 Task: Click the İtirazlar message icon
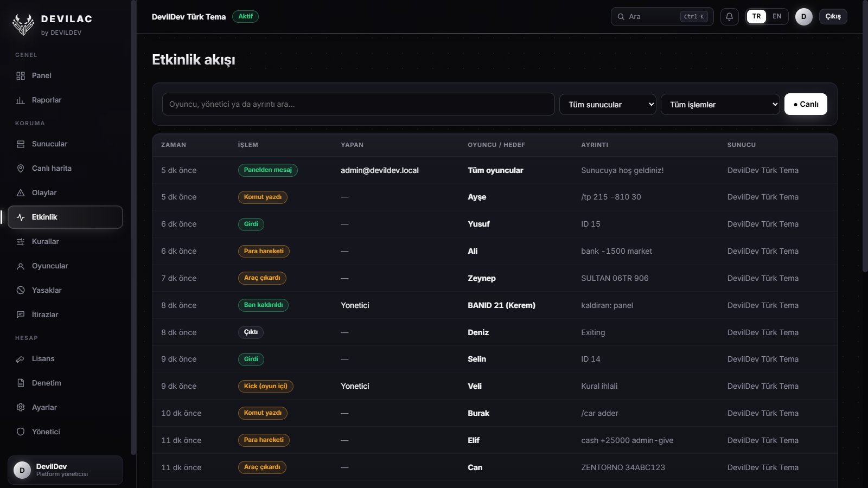(21, 315)
